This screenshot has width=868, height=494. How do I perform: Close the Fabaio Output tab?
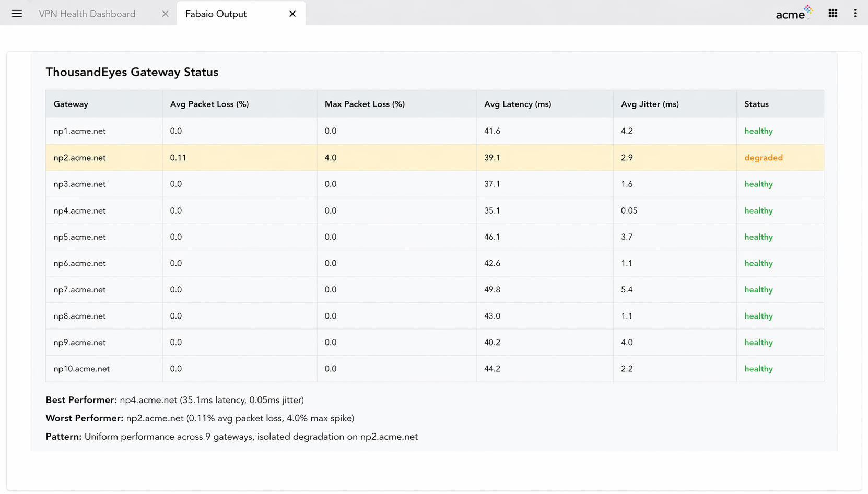click(x=292, y=14)
